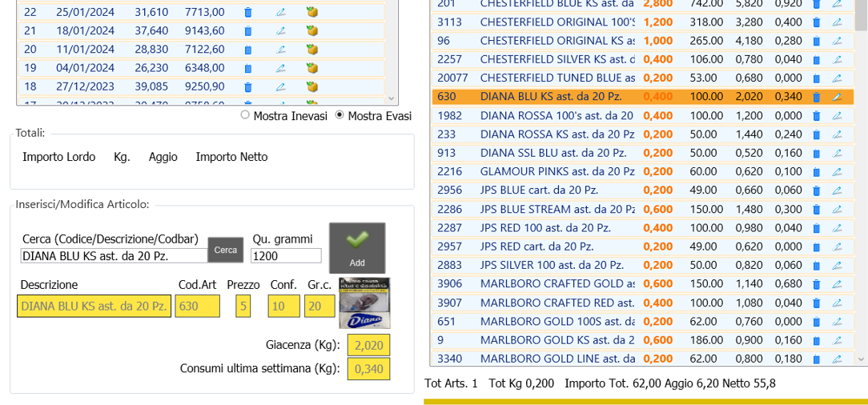Delete MARLBORO GOLD KS row

click(816, 340)
